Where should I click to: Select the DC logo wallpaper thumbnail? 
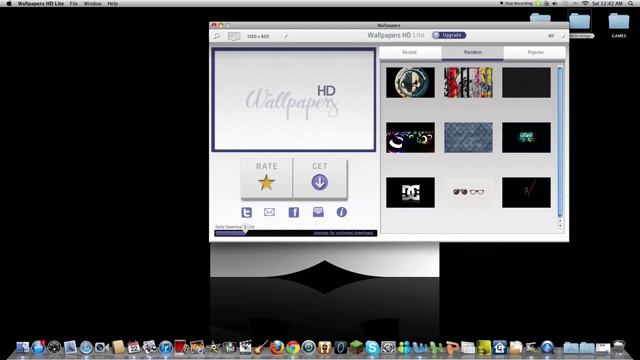[x=410, y=192]
